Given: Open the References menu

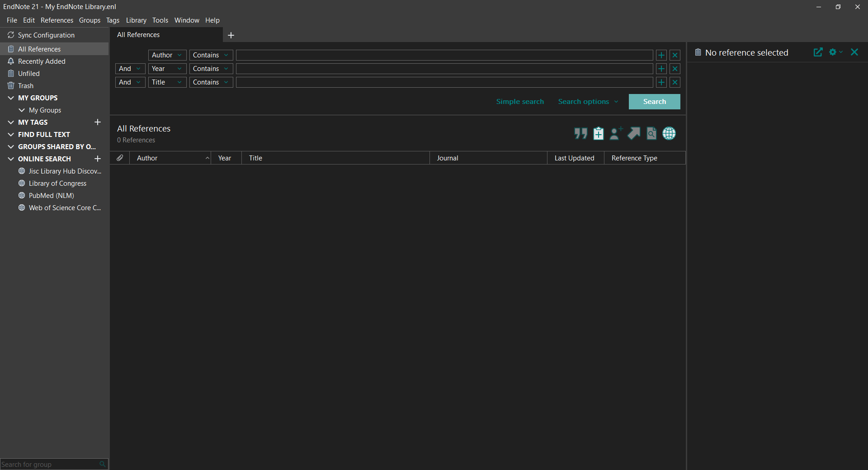Looking at the screenshot, I should click(57, 20).
